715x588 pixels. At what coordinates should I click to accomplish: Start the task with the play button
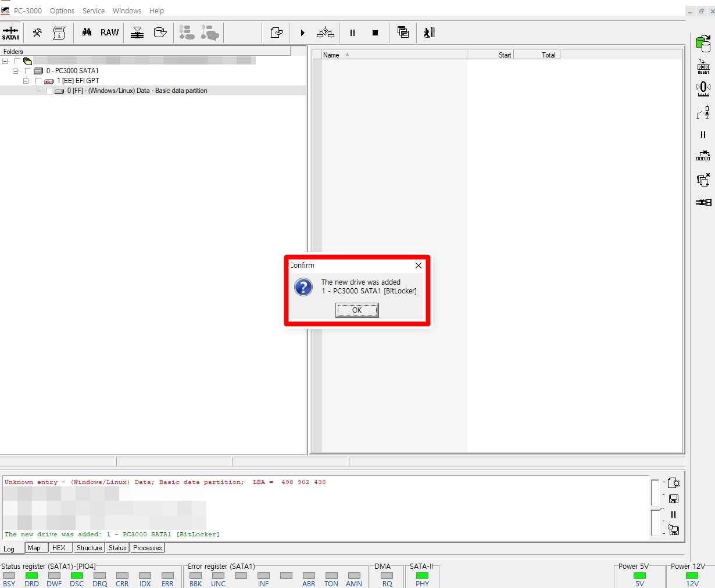(302, 33)
